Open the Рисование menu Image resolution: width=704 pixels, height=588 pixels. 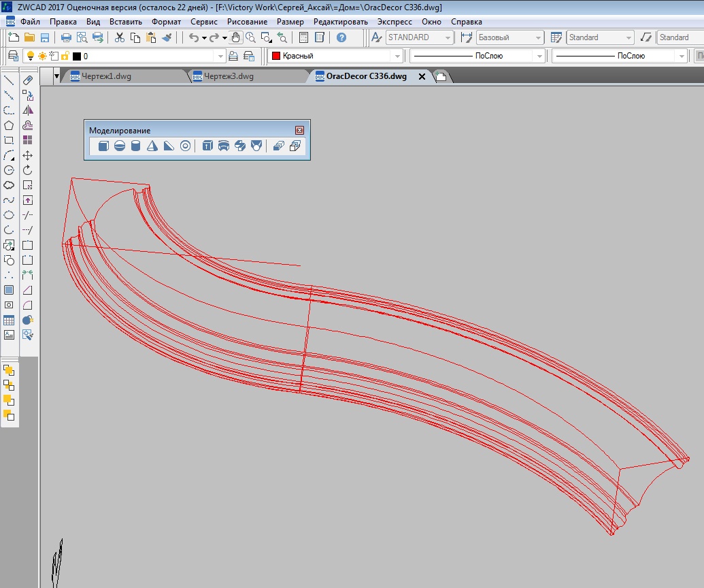click(x=247, y=22)
